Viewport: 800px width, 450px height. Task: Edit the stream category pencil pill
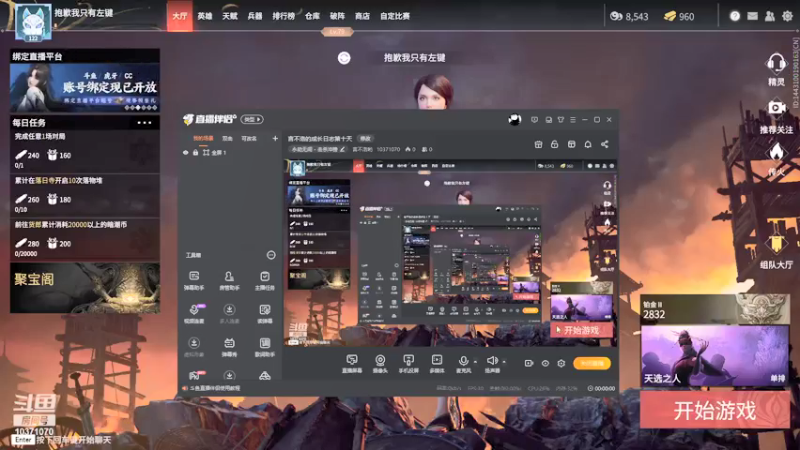pyautogui.click(x=318, y=149)
